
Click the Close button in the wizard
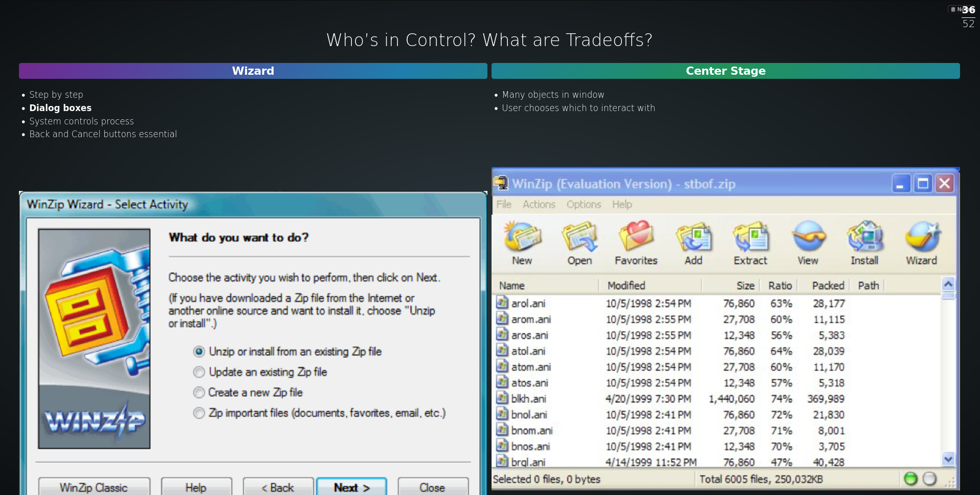pos(433,487)
